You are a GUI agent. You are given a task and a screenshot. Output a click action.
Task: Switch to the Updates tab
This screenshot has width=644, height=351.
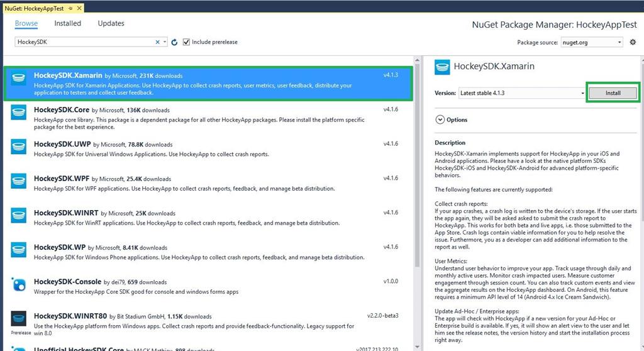click(x=111, y=23)
